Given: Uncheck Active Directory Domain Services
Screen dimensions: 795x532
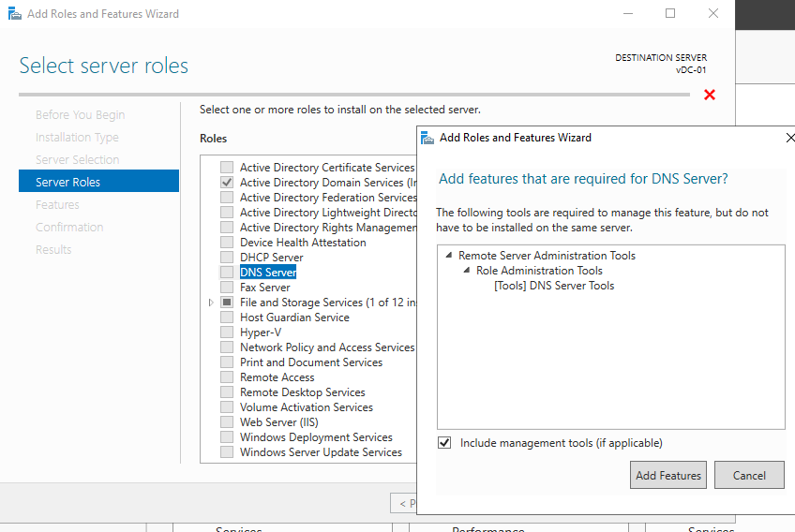Looking at the screenshot, I should click(x=227, y=183).
